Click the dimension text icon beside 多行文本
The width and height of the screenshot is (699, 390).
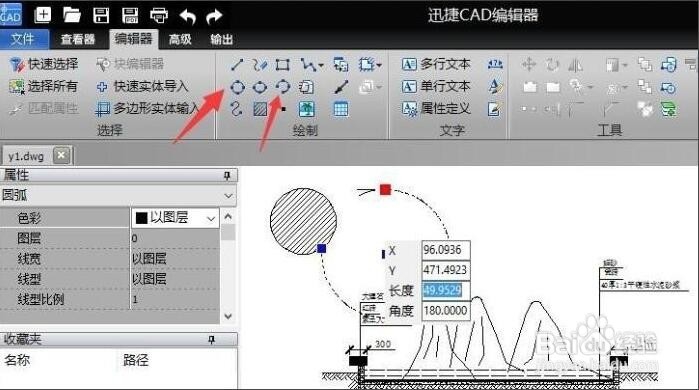coord(495,64)
